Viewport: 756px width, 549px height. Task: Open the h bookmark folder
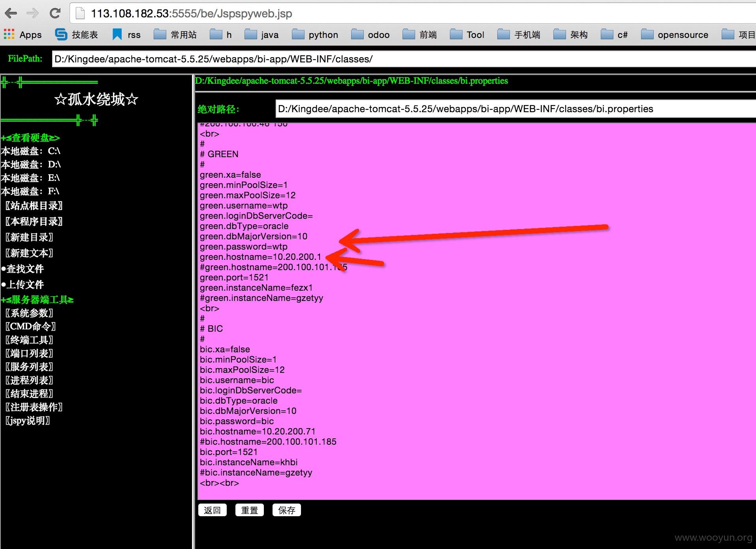tap(221, 35)
